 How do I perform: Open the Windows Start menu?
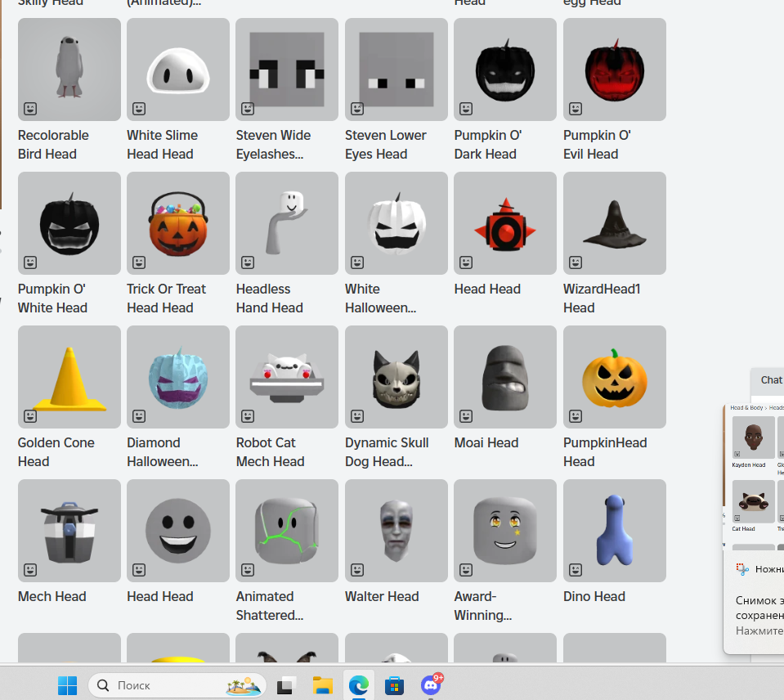68,685
